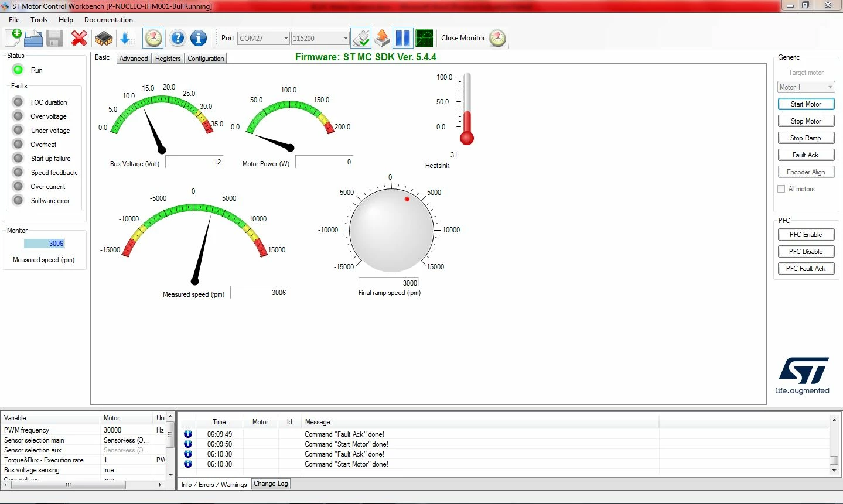The image size is (843, 504).
Task: Click the heatsink thermometer gauge
Action: coord(467,109)
